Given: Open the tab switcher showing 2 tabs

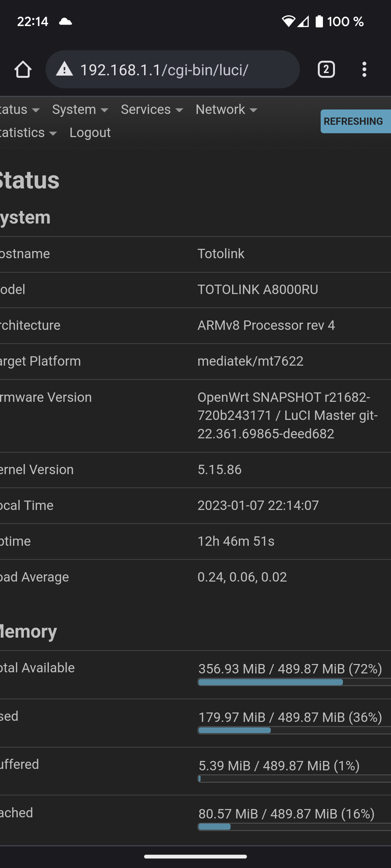Looking at the screenshot, I should pyautogui.click(x=326, y=69).
